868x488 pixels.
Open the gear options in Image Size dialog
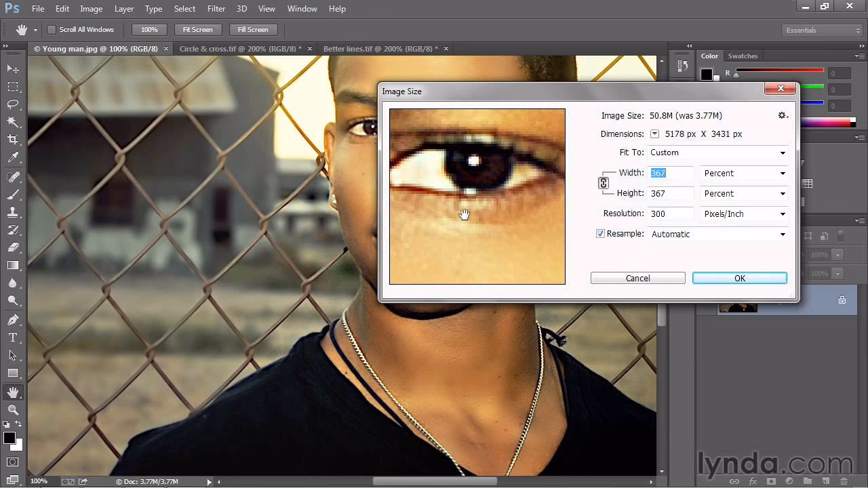pyautogui.click(x=781, y=115)
